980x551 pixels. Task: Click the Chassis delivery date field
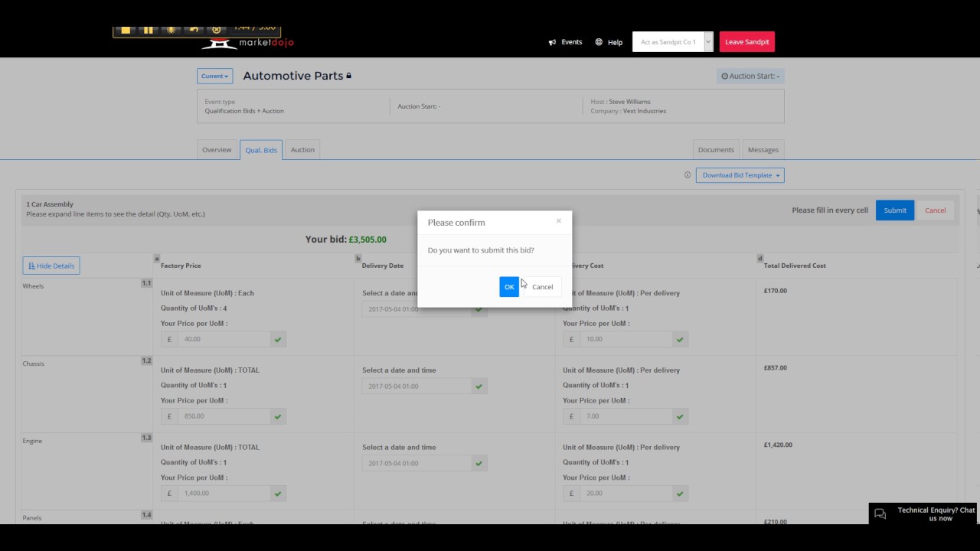click(x=417, y=386)
